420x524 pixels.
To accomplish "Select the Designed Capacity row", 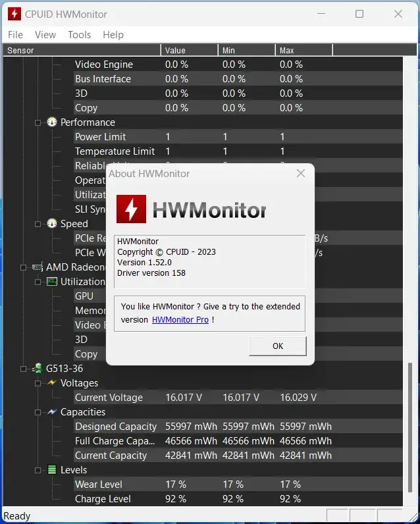I will (238, 427).
